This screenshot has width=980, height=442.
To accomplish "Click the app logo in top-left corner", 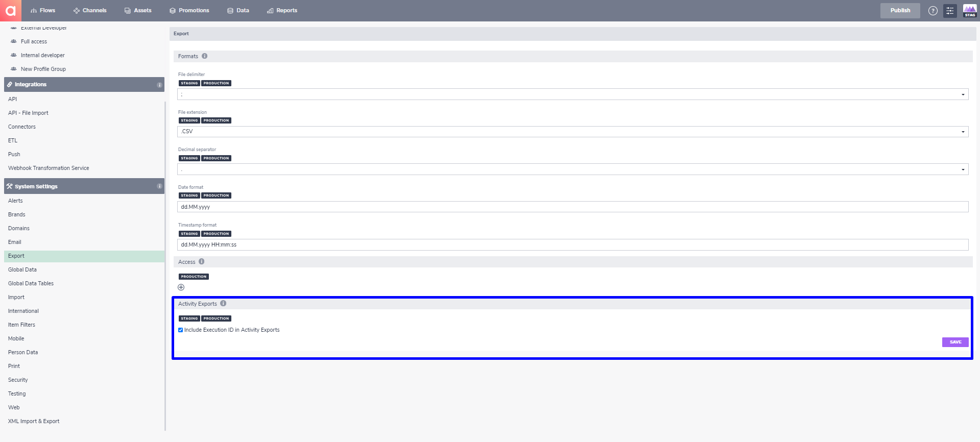I will 11,10.
